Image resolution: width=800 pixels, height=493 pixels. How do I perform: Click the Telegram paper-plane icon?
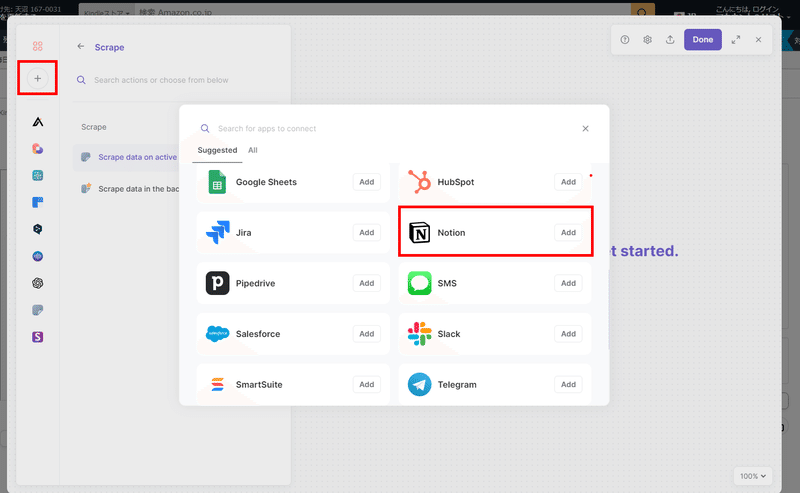(x=419, y=384)
